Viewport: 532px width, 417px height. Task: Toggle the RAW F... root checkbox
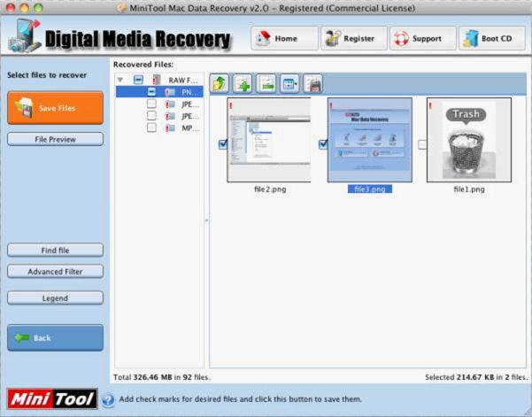pos(138,80)
